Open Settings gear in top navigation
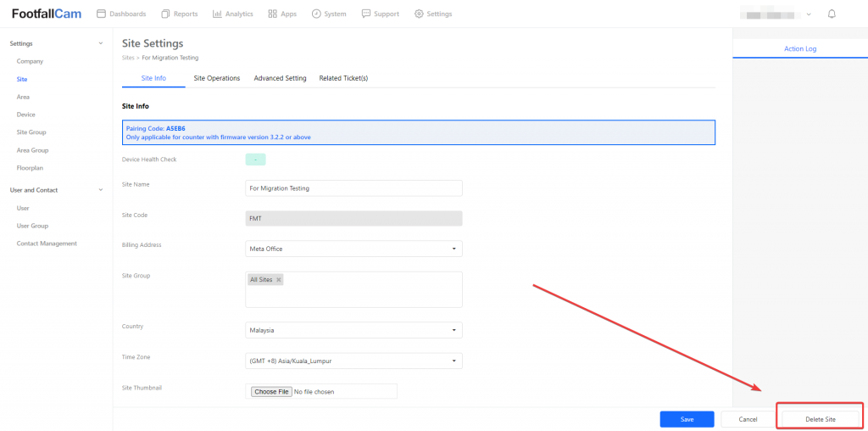 [432, 14]
